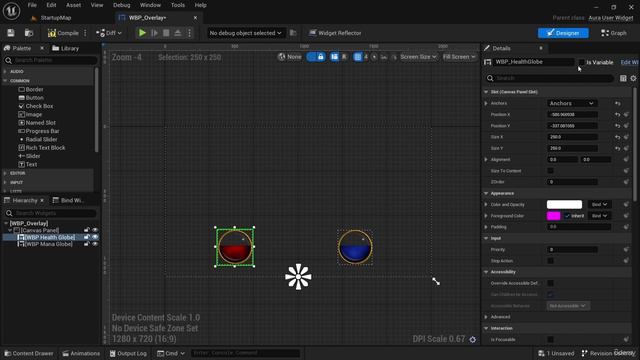This screenshot has width=640, height=360.
Task: Select the Check Box widget in palette
Action: 36,106
